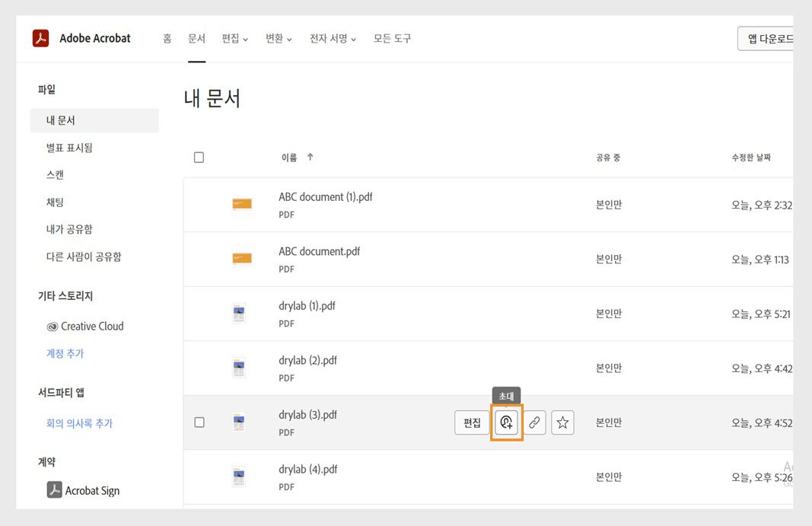Image resolution: width=812 pixels, height=526 pixels.
Task: Switch to the 홈 tab
Action: (167, 37)
